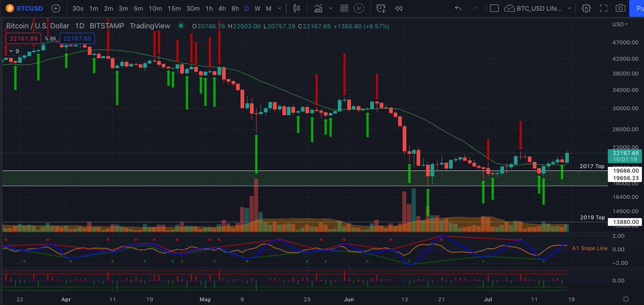Save the BTC_USD Life... chart layout
This screenshot has height=305, width=644.
533,9
